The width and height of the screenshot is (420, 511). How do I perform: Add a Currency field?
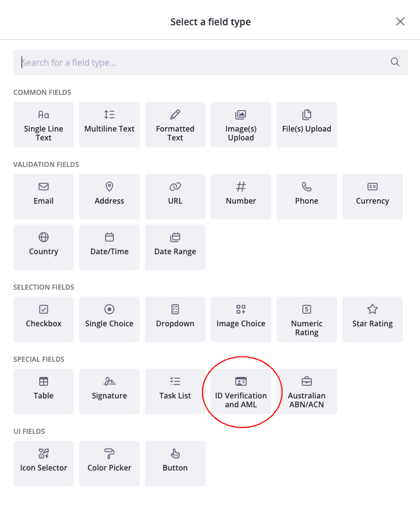373,197
